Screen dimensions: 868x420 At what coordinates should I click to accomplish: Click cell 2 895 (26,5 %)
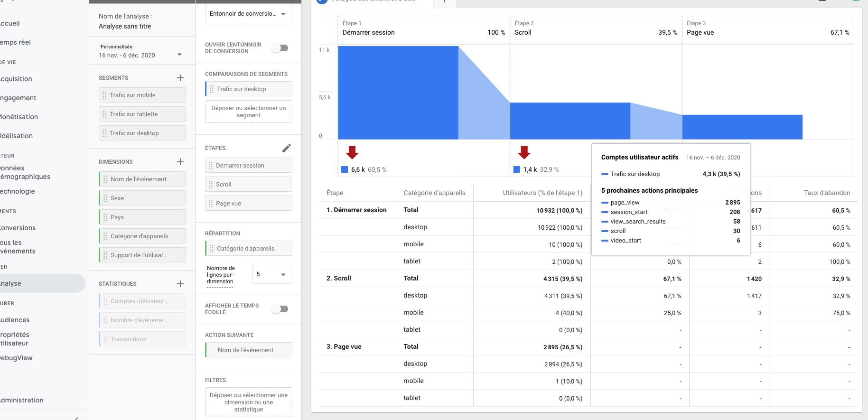pos(563,347)
